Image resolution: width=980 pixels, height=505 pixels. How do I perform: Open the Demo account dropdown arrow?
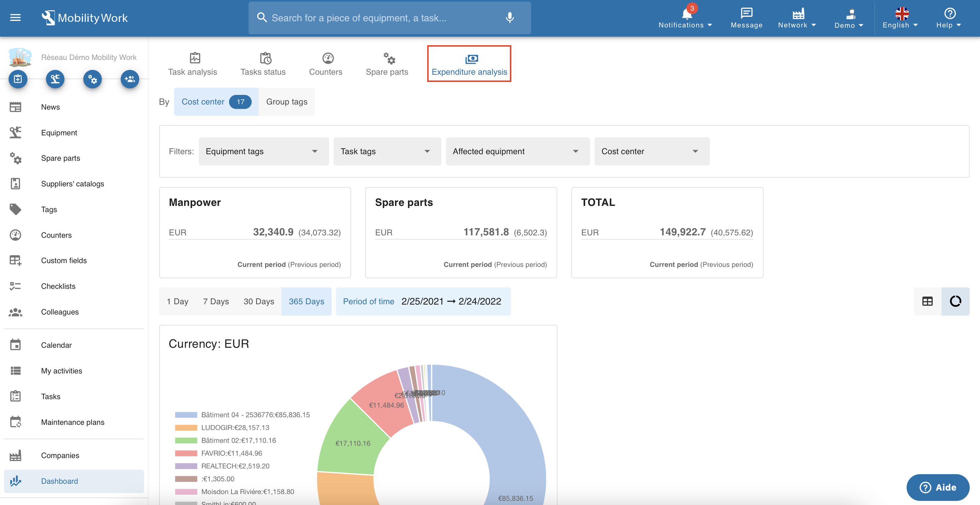[861, 25]
